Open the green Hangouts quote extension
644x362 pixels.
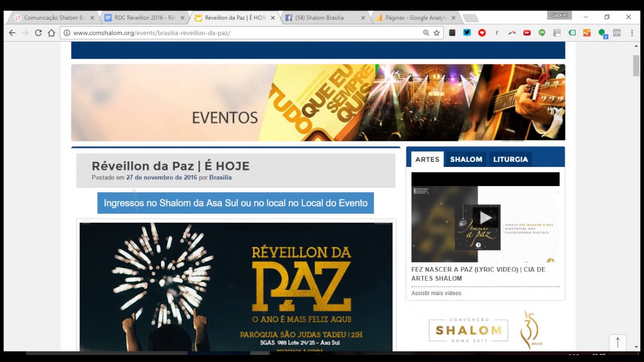tap(542, 33)
